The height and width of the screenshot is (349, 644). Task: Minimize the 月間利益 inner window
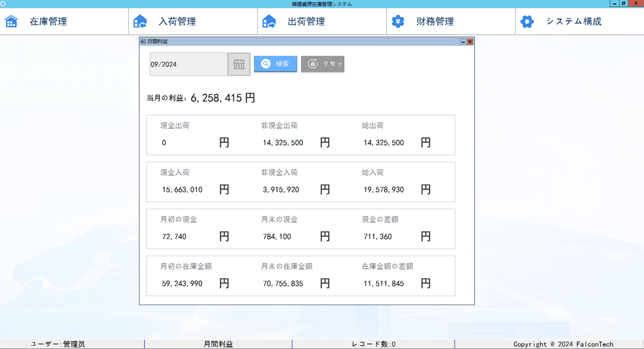point(463,41)
